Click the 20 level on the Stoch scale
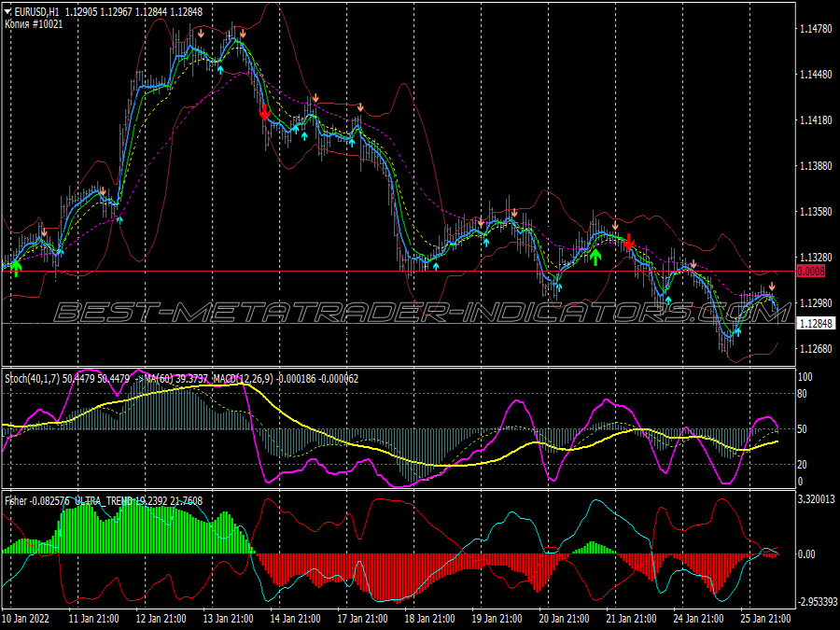Screen dimensions: 840x630 (x=803, y=465)
